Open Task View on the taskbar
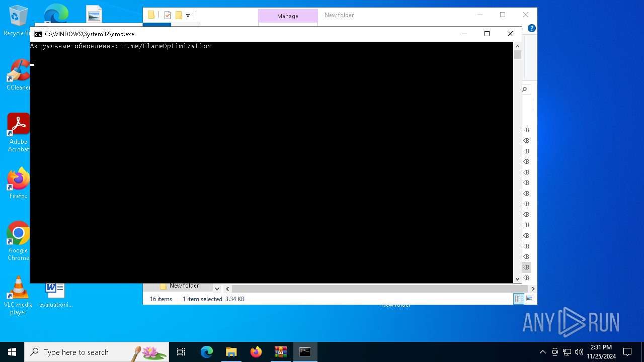This screenshot has height=362, width=644. (181, 352)
